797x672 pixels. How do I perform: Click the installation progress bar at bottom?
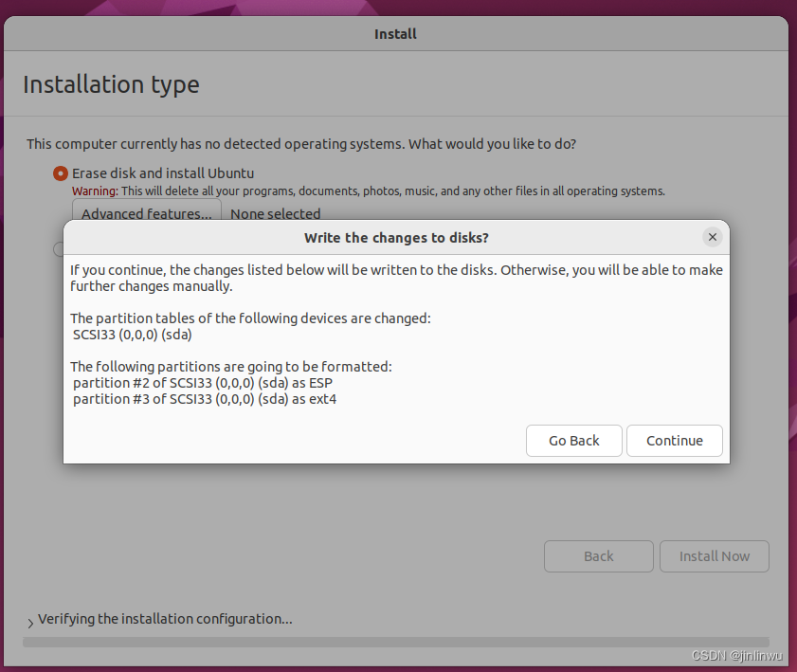pyautogui.click(x=398, y=641)
